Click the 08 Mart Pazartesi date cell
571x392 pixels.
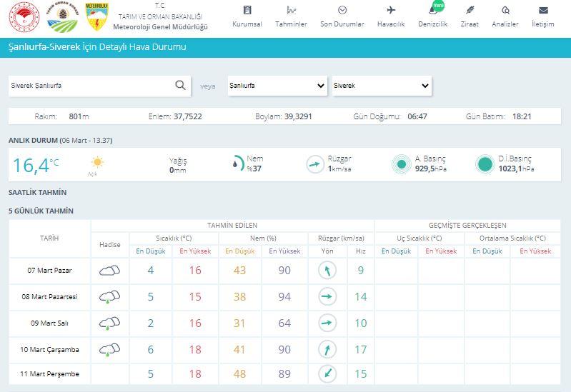49,297
